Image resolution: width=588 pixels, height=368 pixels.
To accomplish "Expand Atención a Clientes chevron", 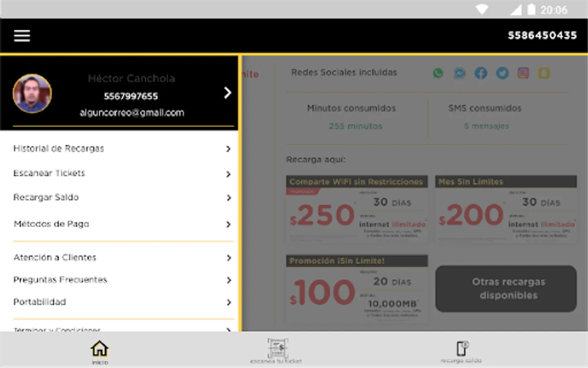I will click(229, 258).
